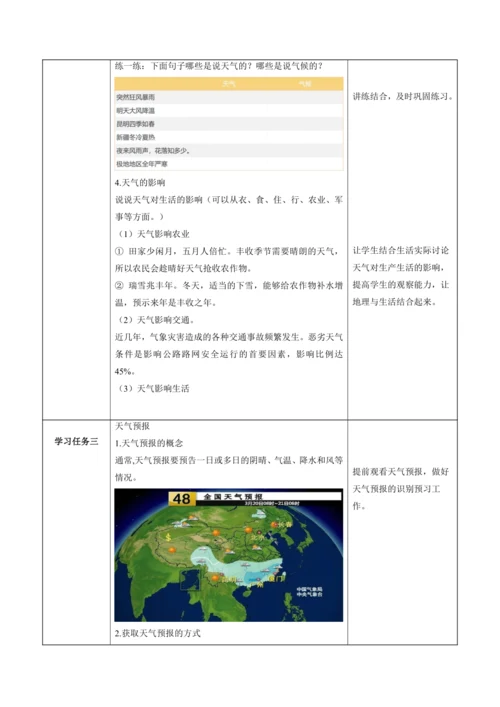The width and height of the screenshot is (500, 707).
Task: Click the text '（2）天气影响交通。'
Action: 156,320
